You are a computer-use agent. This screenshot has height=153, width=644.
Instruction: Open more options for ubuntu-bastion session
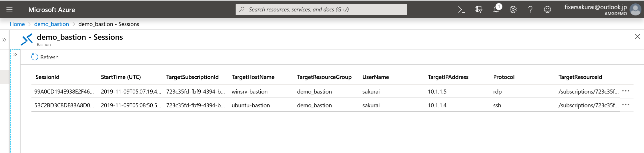625,105
